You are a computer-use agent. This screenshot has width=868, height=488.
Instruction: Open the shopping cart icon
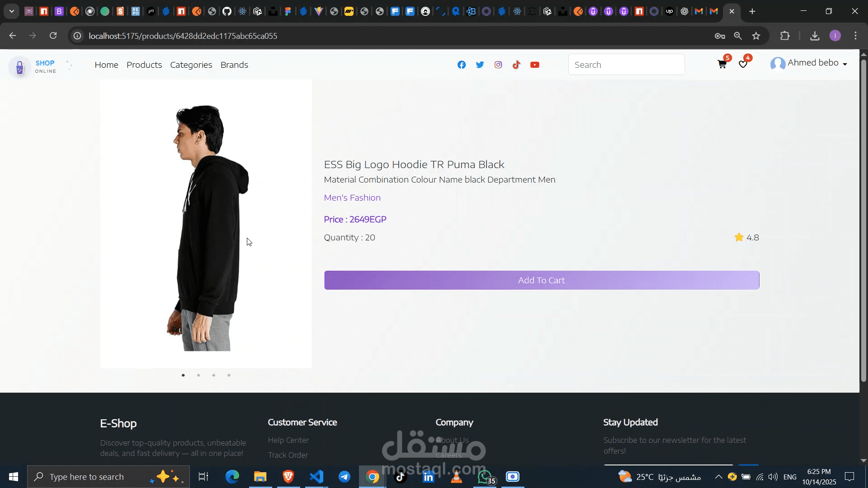tap(722, 64)
